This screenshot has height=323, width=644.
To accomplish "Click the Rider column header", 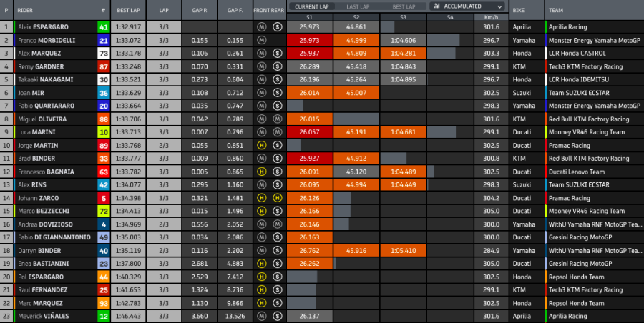I will click(x=26, y=11).
